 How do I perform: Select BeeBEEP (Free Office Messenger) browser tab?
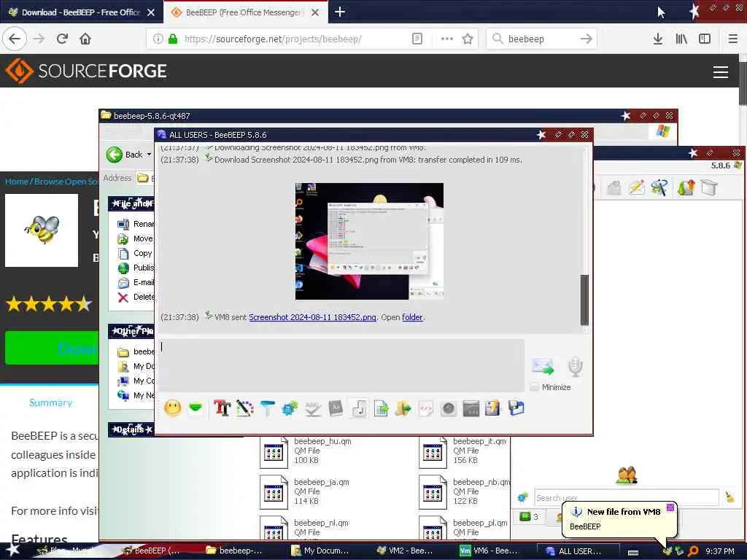[x=243, y=12]
